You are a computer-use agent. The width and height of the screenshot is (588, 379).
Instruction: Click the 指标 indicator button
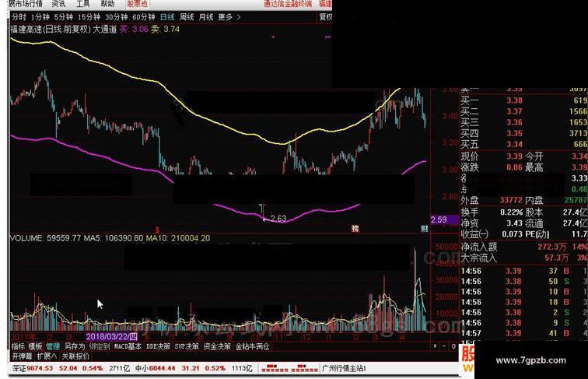point(18,346)
